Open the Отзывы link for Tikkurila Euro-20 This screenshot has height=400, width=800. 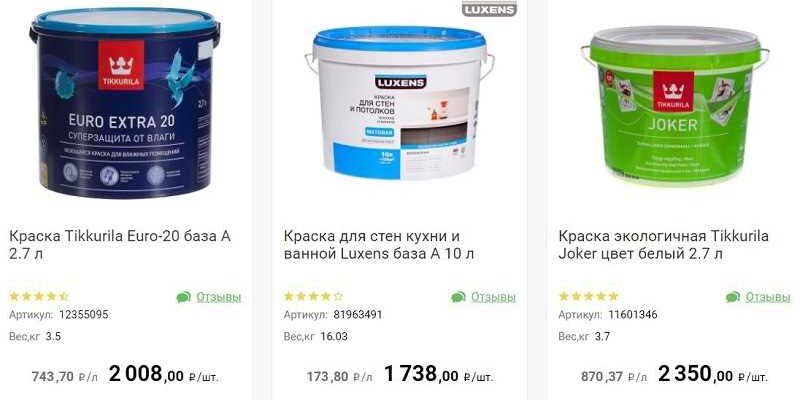(218, 297)
